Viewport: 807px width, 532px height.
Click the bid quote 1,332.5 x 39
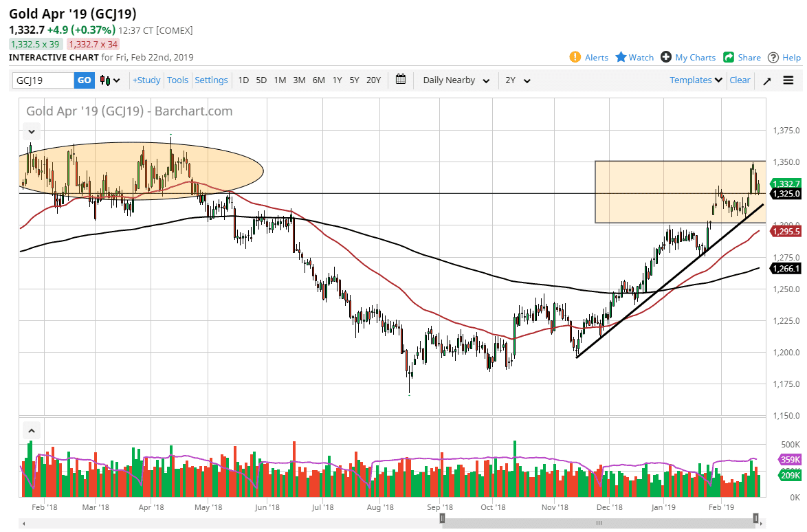(36, 44)
